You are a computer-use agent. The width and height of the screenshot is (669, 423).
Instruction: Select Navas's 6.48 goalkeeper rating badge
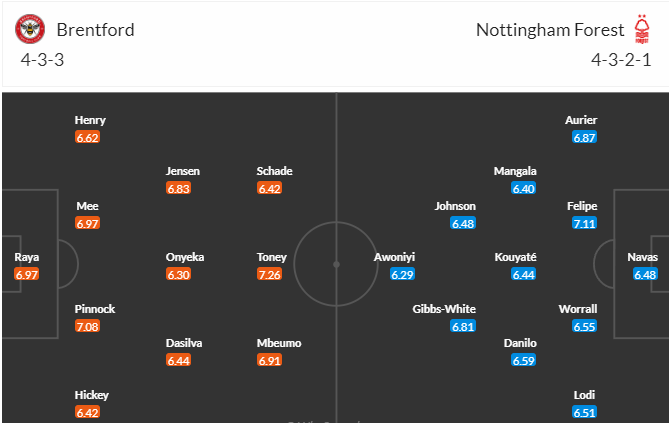[x=645, y=274]
